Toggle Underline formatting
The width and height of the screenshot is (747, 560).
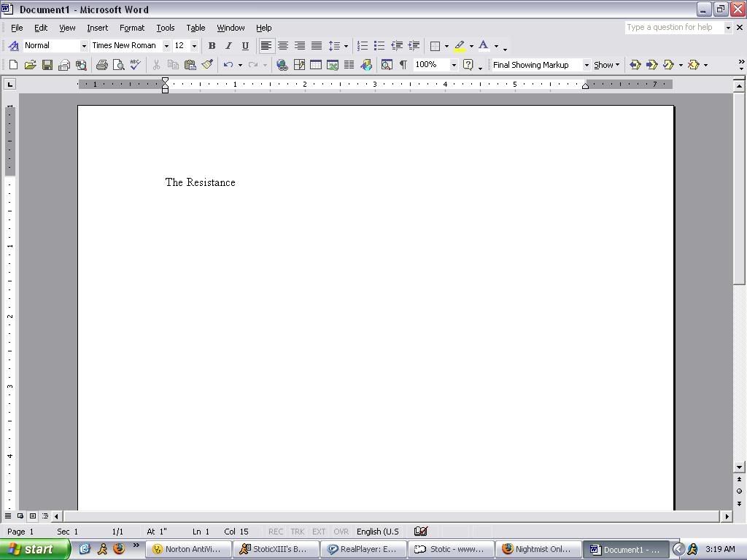pos(245,46)
